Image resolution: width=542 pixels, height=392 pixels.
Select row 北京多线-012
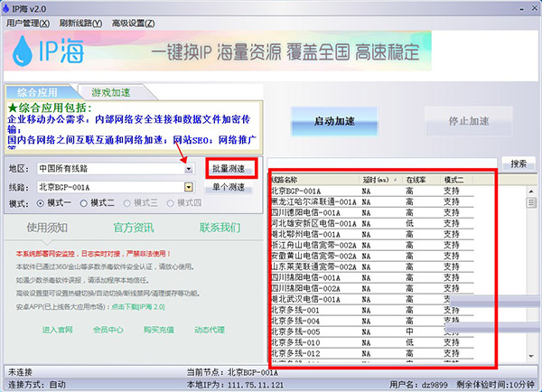372,354
